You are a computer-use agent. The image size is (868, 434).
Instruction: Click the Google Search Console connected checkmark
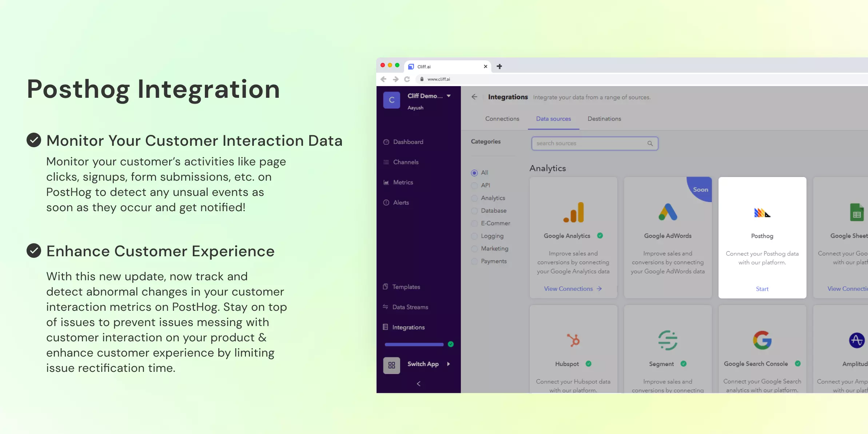[x=798, y=363]
